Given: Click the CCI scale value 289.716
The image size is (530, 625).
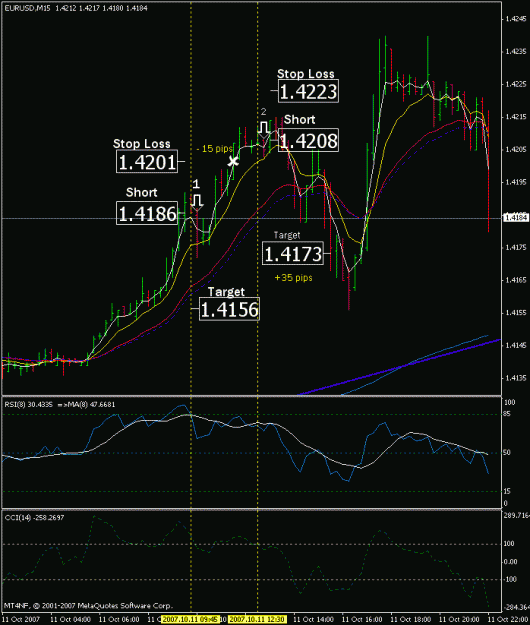Looking at the screenshot, I should 517,516.
